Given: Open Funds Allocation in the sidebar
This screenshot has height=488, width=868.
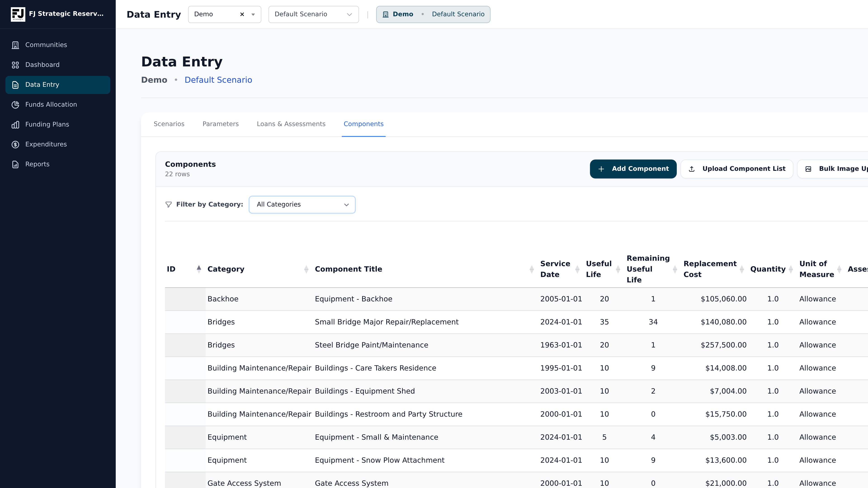Looking at the screenshot, I should tap(58, 105).
